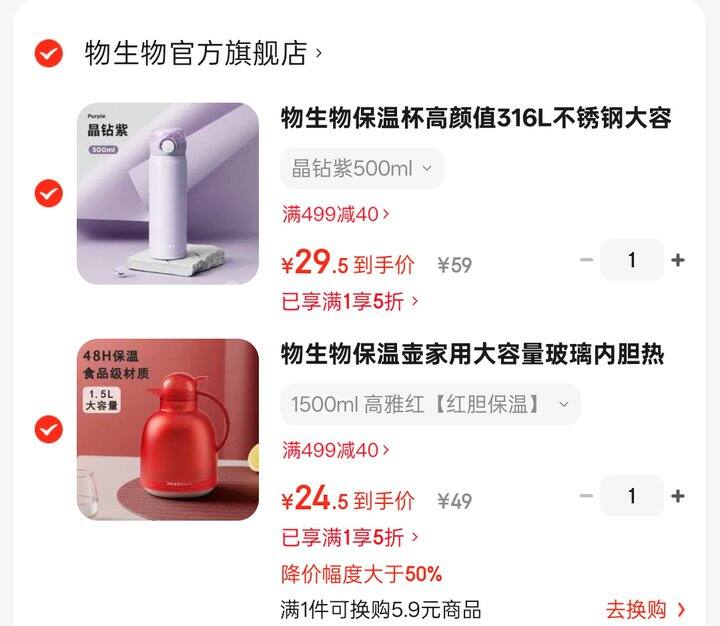View 已享满1享5折 details under ¥24.5 price
The image size is (720, 626).
[349, 537]
